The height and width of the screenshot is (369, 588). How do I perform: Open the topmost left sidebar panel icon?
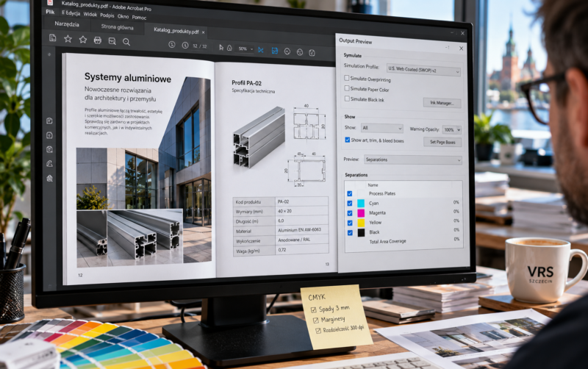coord(49,121)
